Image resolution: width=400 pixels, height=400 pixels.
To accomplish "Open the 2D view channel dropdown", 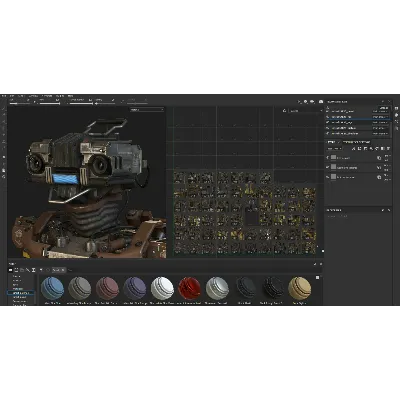I will [x=305, y=111].
